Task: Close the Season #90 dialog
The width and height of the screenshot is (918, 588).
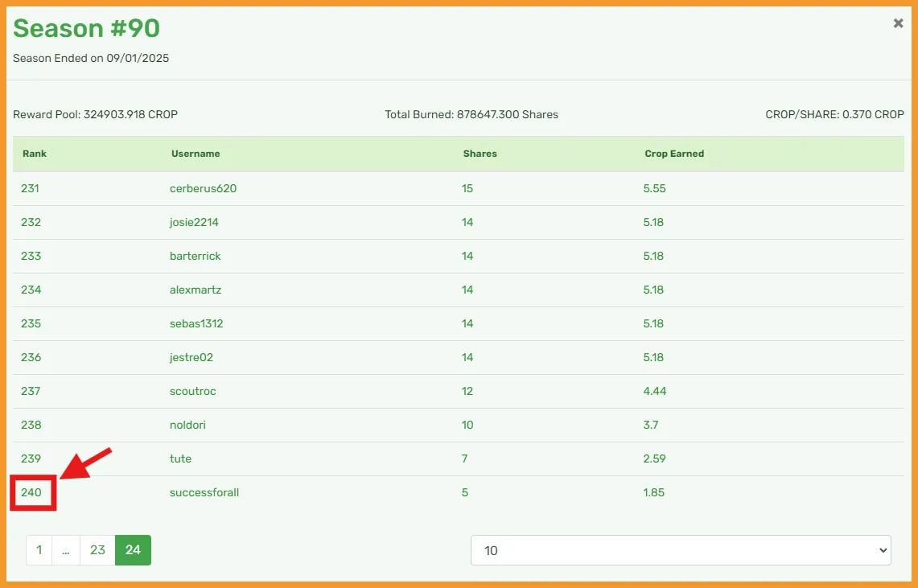Action: [898, 23]
